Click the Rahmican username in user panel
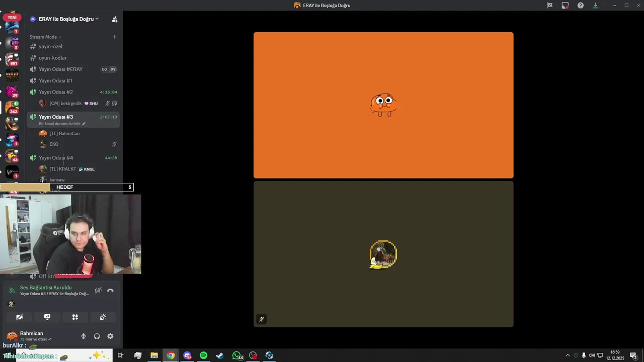This screenshot has width=644, height=362. tap(32, 333)
